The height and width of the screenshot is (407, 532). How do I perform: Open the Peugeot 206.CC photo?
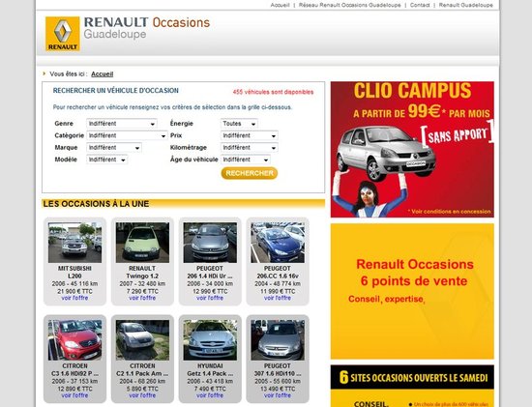278,243
